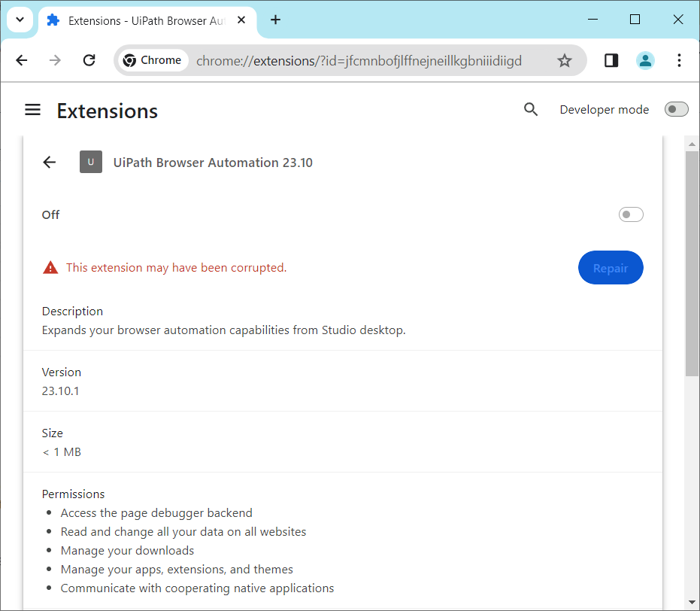
Task: Expand the tab search dropdown chevron
Action: (x=20, y=20)
